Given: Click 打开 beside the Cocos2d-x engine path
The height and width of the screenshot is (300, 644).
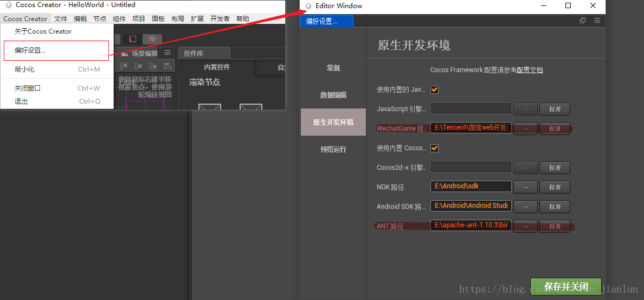Looking at the screenshot, I should click(x=555, y=167).
